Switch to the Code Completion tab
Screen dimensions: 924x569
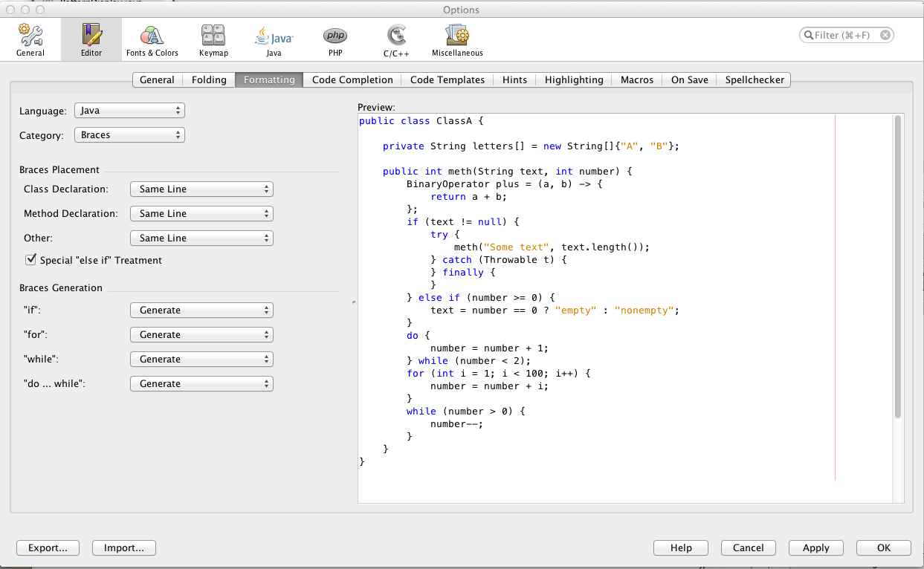tap(352, 79)
